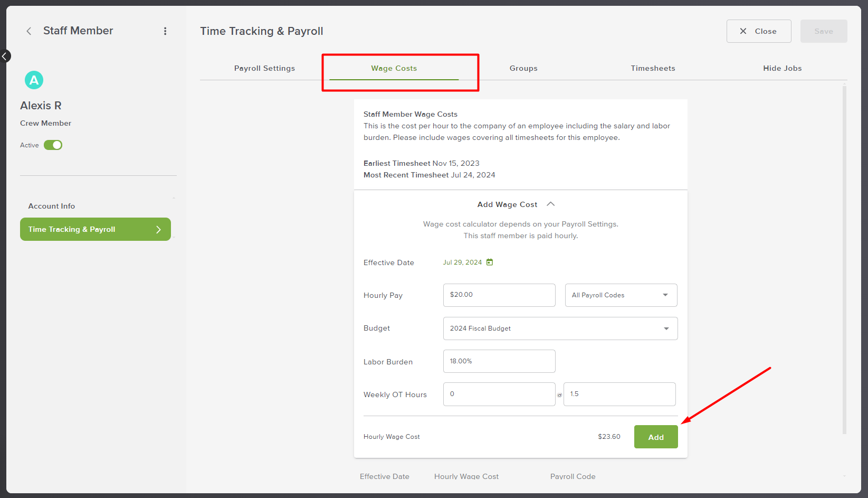This screenshot has width=868, height=498.
Task: Click the Alexis R avatar icon
Action: click(34, 80)
